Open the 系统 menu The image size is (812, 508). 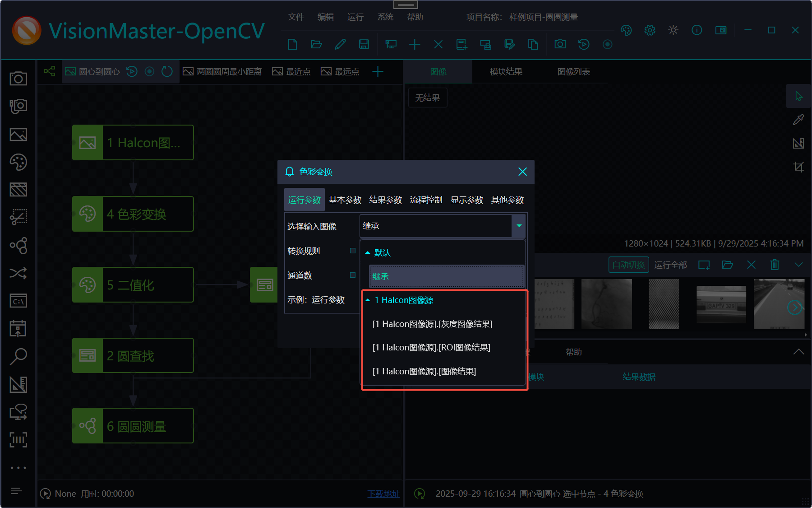[x=385, y=17]
